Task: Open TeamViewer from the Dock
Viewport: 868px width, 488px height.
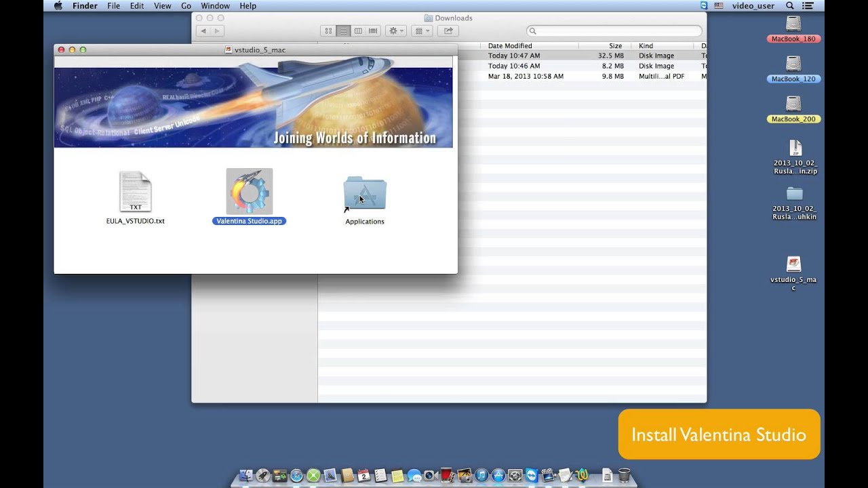Action: 532,476
